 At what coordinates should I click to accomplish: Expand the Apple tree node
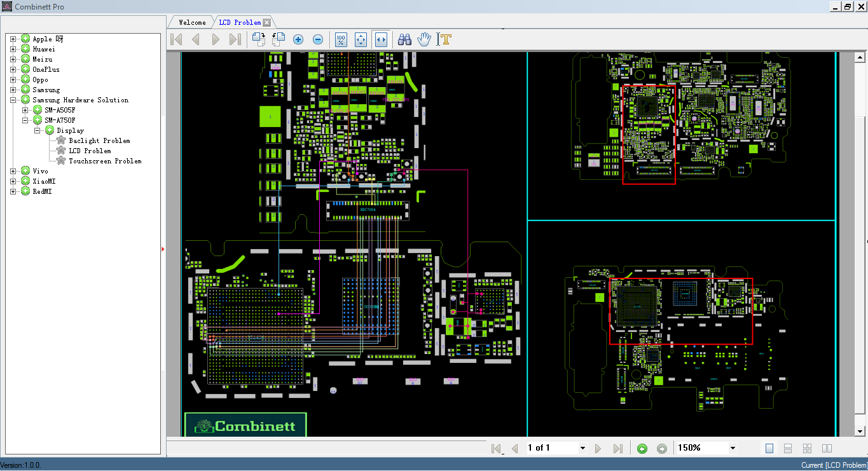click(13, 39)
